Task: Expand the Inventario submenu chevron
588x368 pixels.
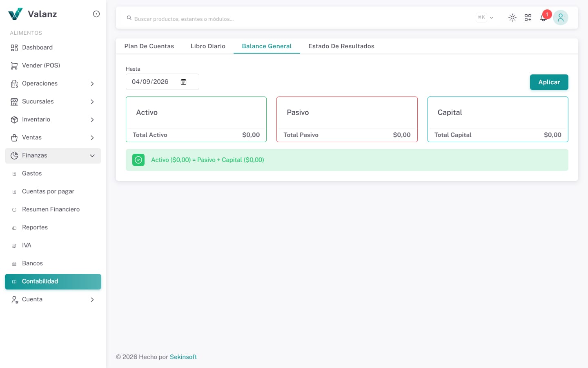Action: (x=92, y=120)
